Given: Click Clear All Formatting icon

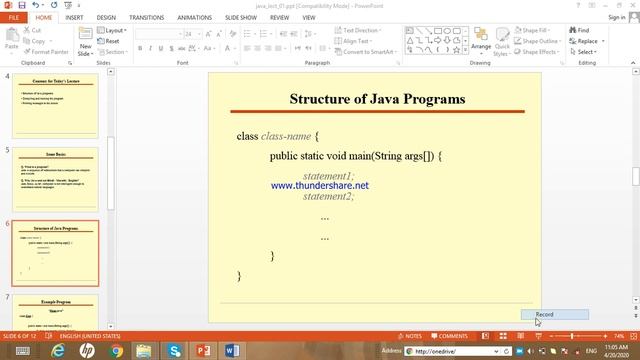Looking at the screenshot, I should click(x=233, y=34).
